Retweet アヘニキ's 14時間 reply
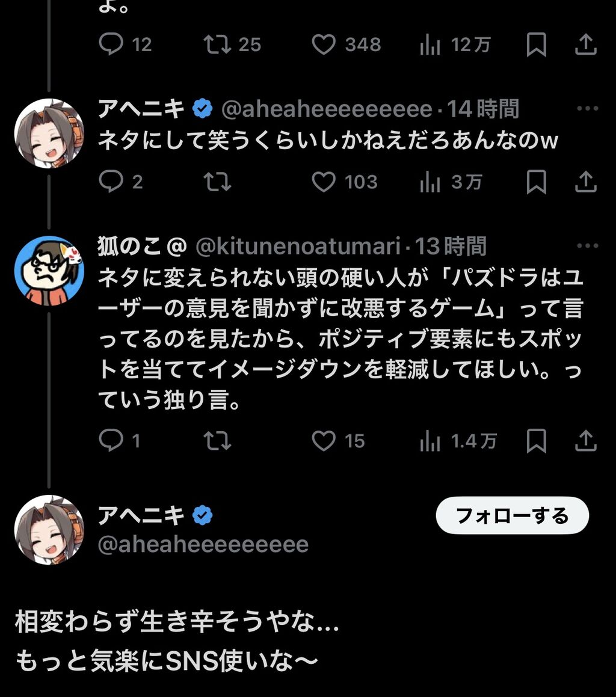Image resolution: width=616 pixels, height=697 pixels. point(217,182)
